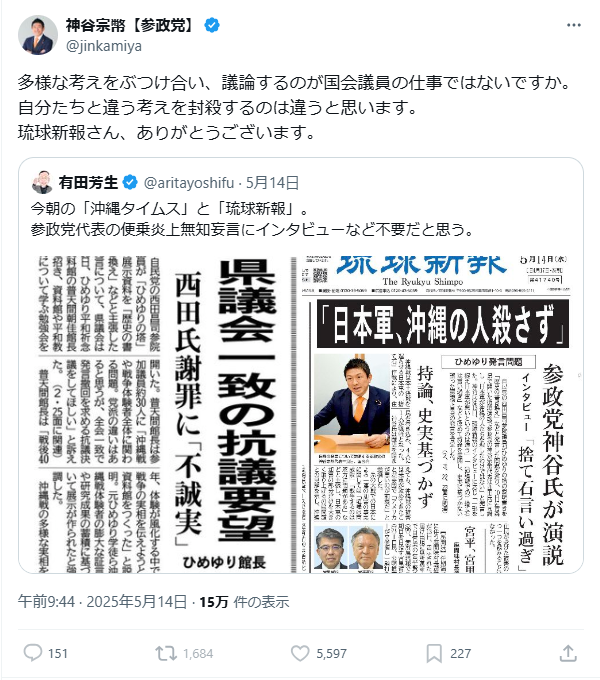Click 有田芳生 avatar in quoted post
The image size is (600, 680).
42,183
